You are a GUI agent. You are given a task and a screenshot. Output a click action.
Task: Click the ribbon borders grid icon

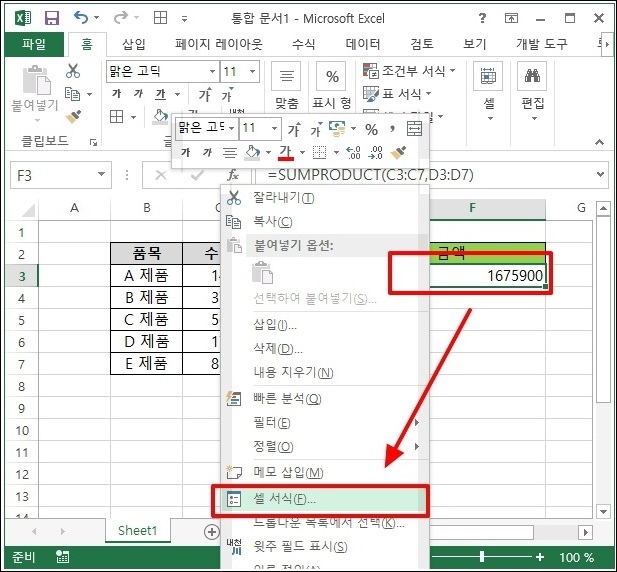pyautogui.click(x=116, y=117)
